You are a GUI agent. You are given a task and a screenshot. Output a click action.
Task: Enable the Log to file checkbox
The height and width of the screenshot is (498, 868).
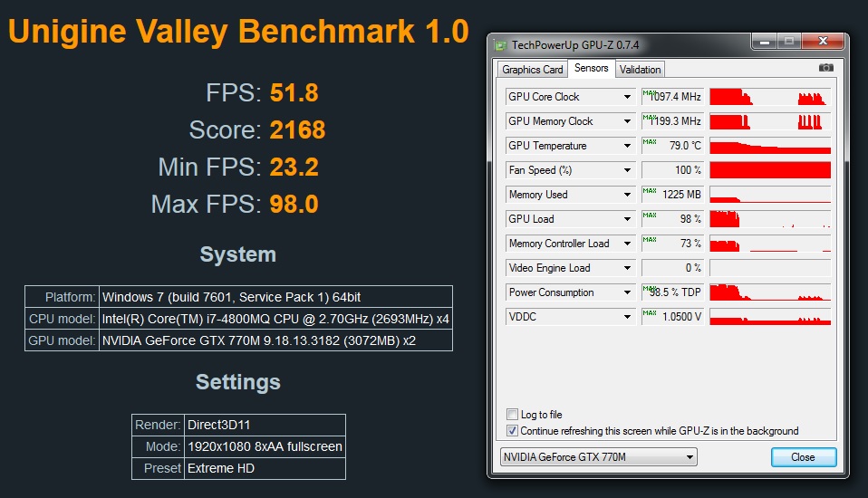click(512, 415)
